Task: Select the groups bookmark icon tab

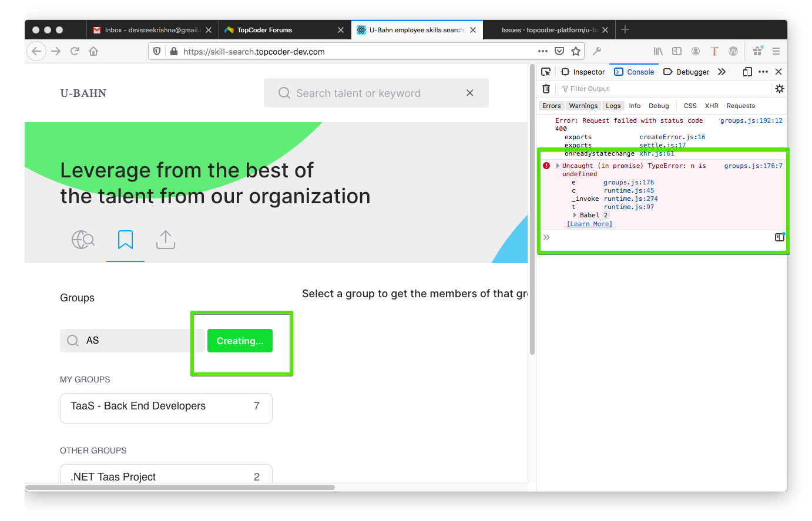Action: click(x=125, y=240)
